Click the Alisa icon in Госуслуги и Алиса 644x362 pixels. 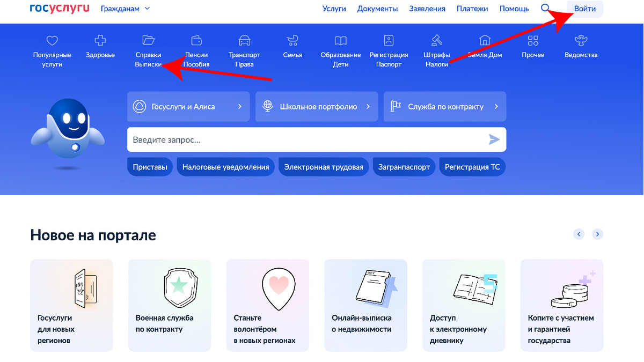tap(139, 106)
